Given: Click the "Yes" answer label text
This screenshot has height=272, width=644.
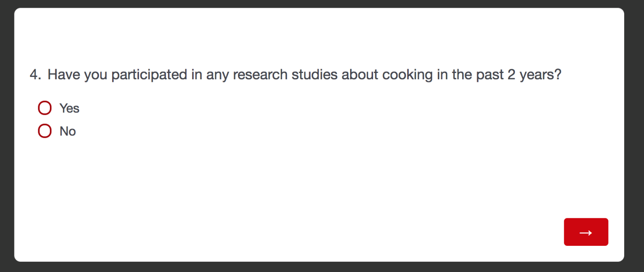Looking at the screenshot, I should click(x=69, y=108).
